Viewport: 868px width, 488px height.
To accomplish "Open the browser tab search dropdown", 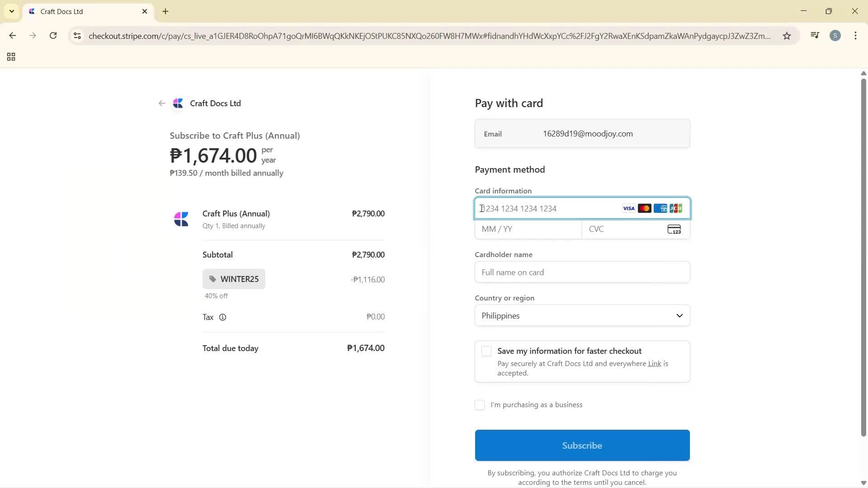I will 11,11.
